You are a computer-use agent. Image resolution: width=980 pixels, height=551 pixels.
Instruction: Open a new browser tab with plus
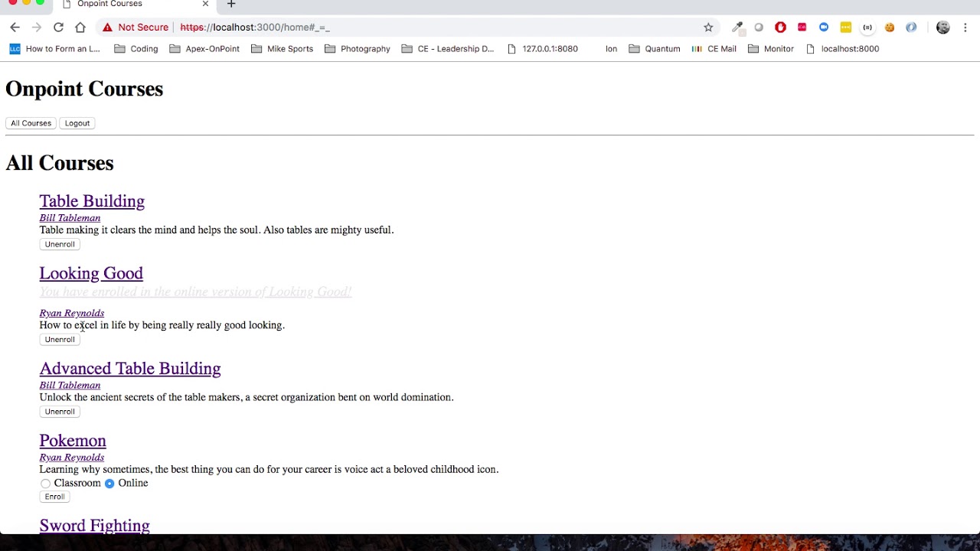[x=231, y=5]
